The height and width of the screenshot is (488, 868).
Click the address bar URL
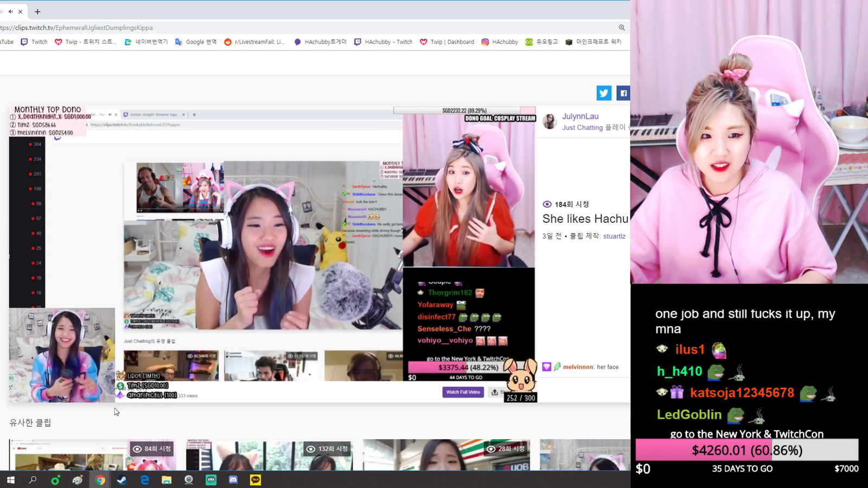click(x=76, y=28)
